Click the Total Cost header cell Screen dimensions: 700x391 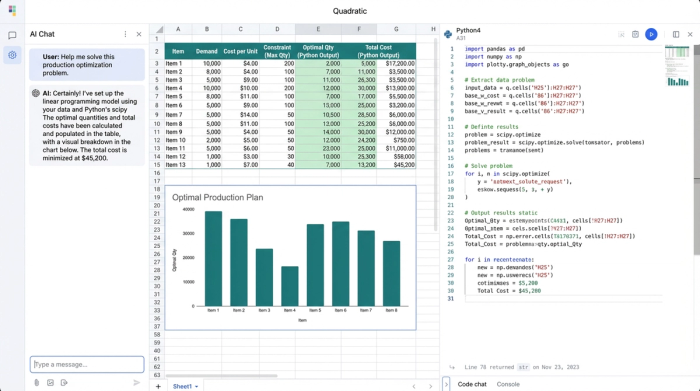(379, 51)
